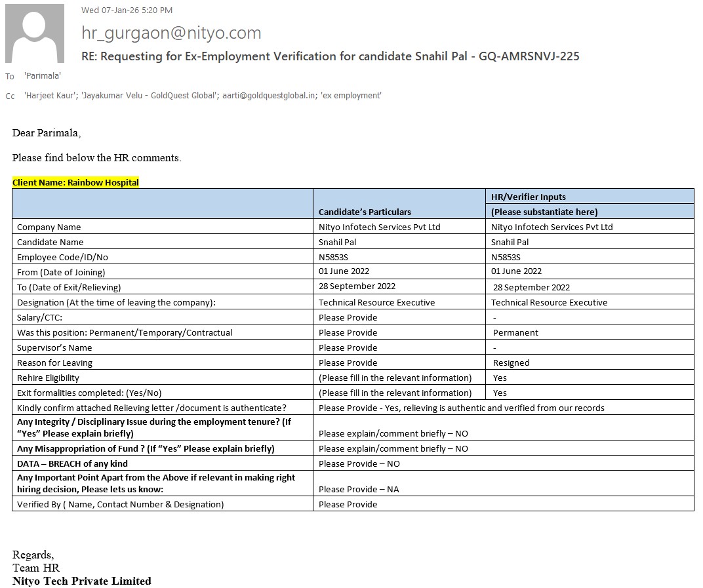Click highlighted 'Client Name: Rainbow Hospital' text

coord(75,182)
